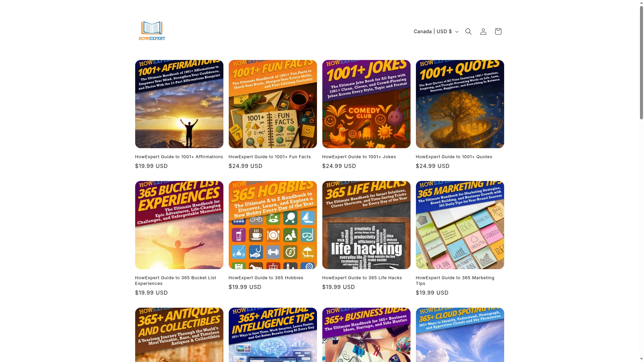
Task: Click $24.99 USD price under 1001+ Quotes
Action: pyautogui.click(x=433, y=166)
